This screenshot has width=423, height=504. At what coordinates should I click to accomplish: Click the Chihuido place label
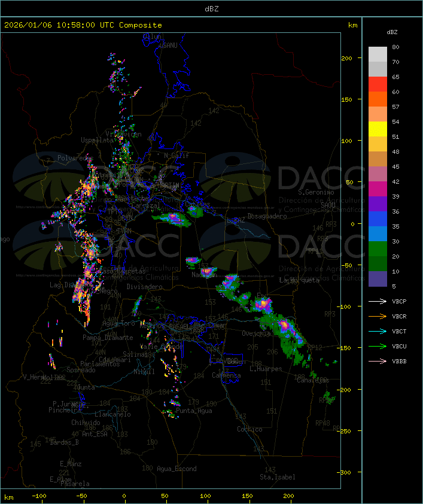point(86,423)
